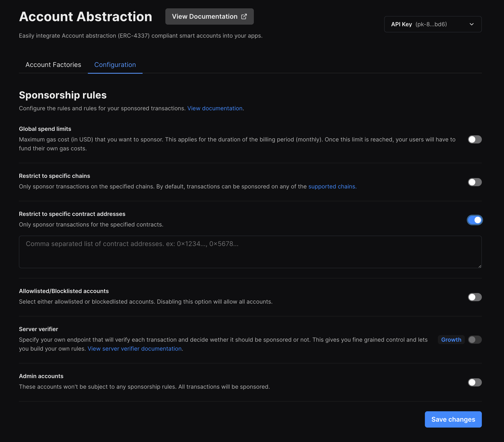The width and height of the screenshot is (504, 442).
Task: Focus the contract addresses text area
Action: pyautogui.click(x=250, y=252)
